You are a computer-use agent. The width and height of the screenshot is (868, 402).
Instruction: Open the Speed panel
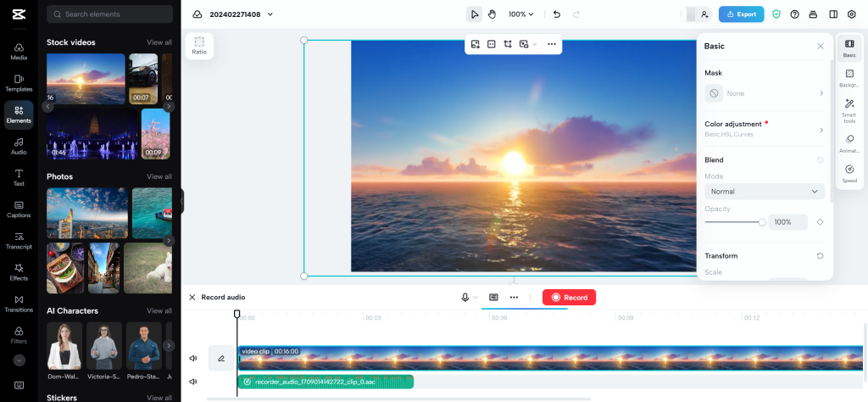(849, 173)
